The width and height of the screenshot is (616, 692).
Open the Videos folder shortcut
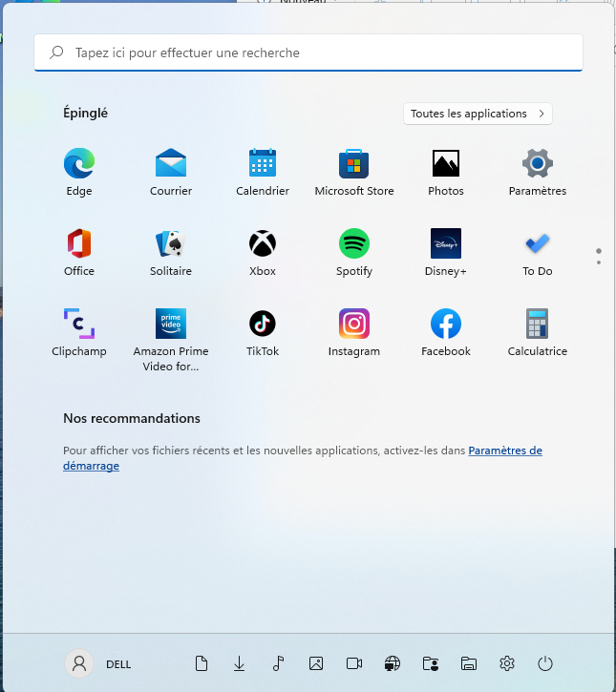click(354, 663)
